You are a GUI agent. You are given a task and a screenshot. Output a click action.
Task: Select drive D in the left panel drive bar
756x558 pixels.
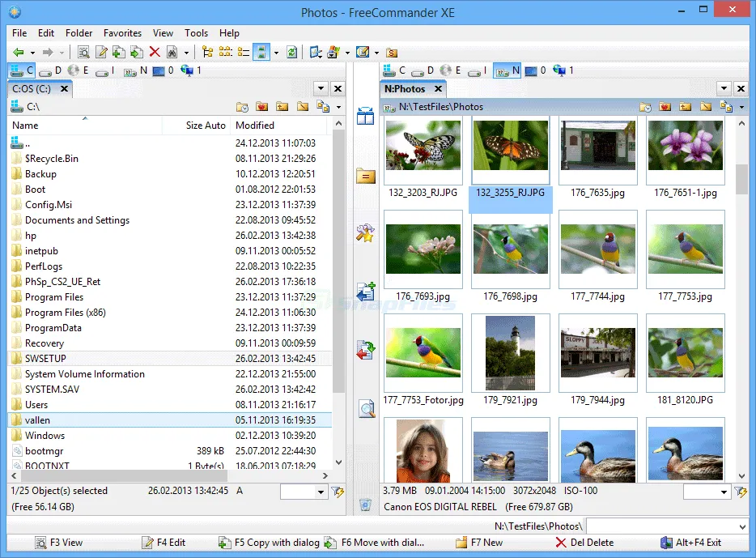coord(51,71)
